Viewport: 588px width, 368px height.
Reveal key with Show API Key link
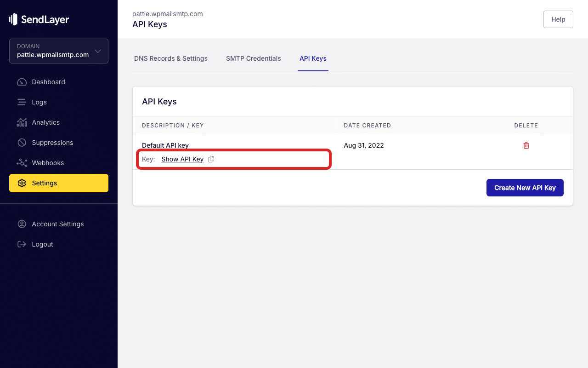[x=182, y=159]
